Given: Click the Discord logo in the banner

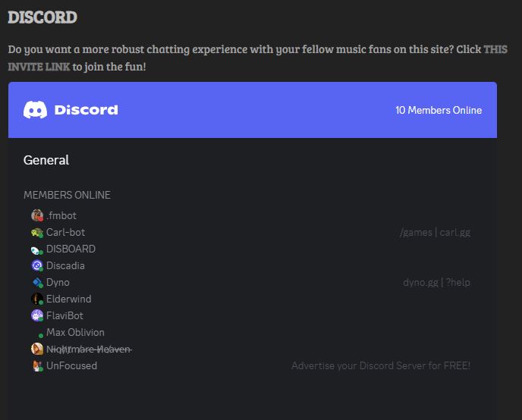Looking at the screenshot, I should click(71, 110).
